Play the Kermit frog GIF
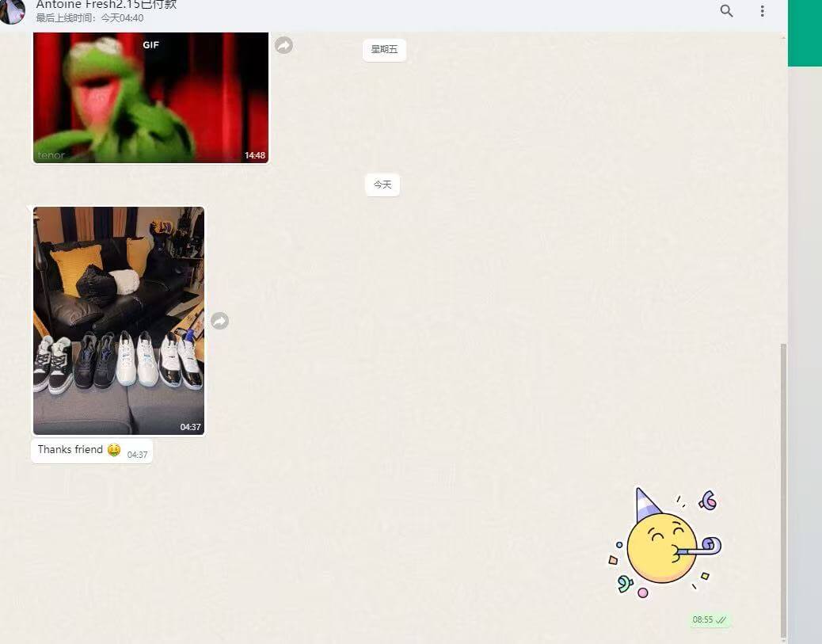Screen dimensions: 822x644 click(151, 97)
